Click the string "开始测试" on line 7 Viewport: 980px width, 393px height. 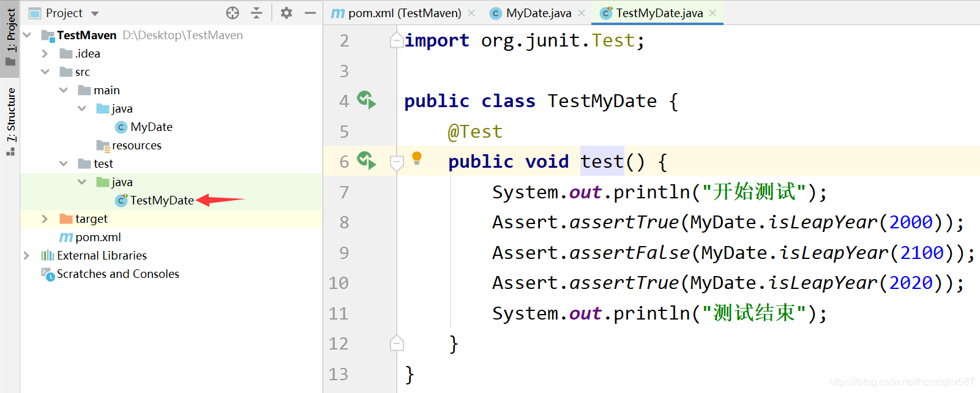click(754, 192)
